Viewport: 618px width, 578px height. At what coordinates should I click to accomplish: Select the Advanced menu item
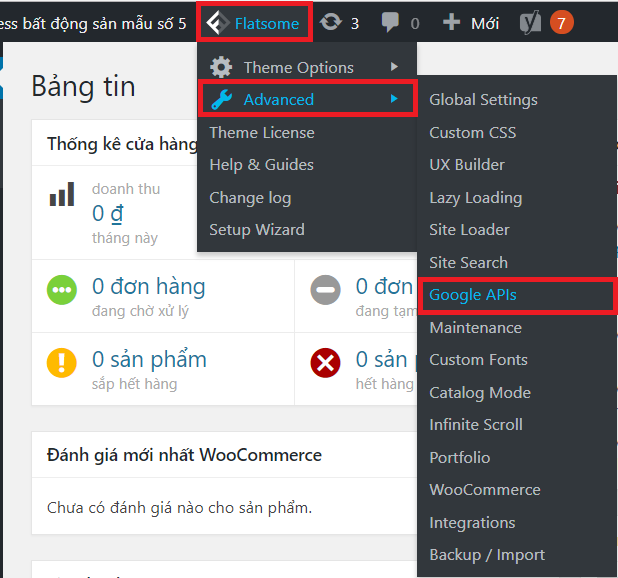coord(308,99)
